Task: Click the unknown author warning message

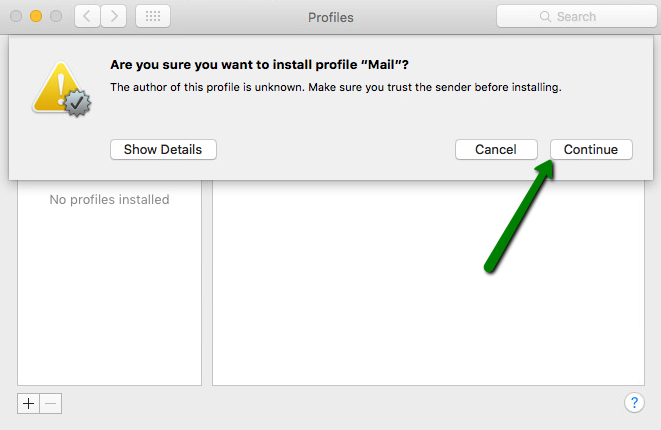Action: [x=336, y=87]
